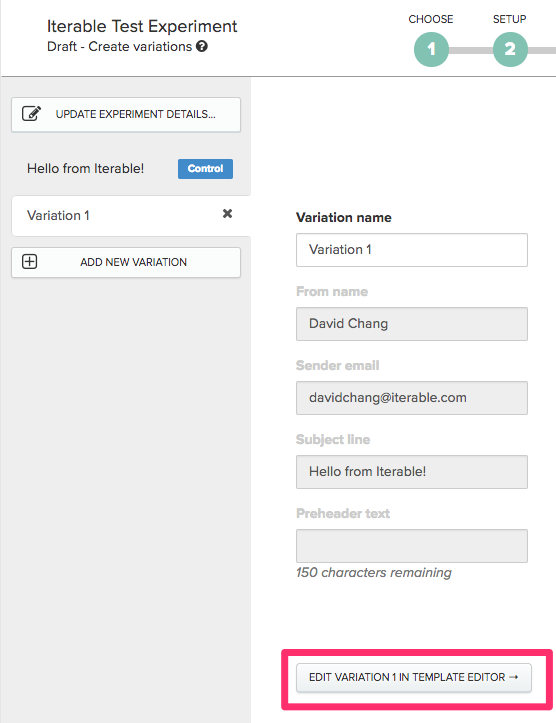This screenshot has width=556, height=723.
Task: Click the help question mark icon
Action: point(201,46)
